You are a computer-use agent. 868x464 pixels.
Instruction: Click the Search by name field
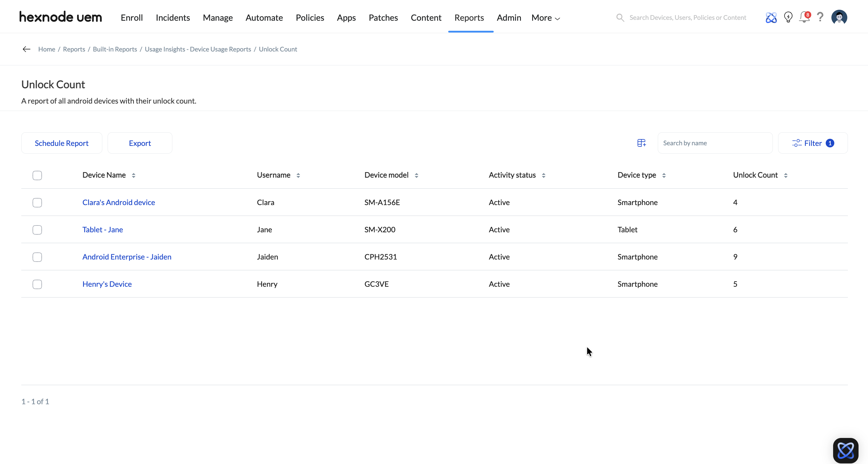coord(715,143)
